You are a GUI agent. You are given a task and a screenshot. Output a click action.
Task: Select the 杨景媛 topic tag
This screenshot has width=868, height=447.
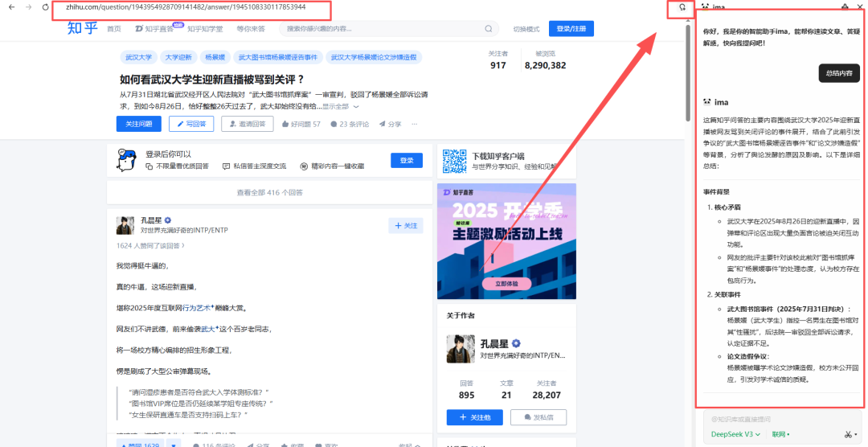click(215, 57)
